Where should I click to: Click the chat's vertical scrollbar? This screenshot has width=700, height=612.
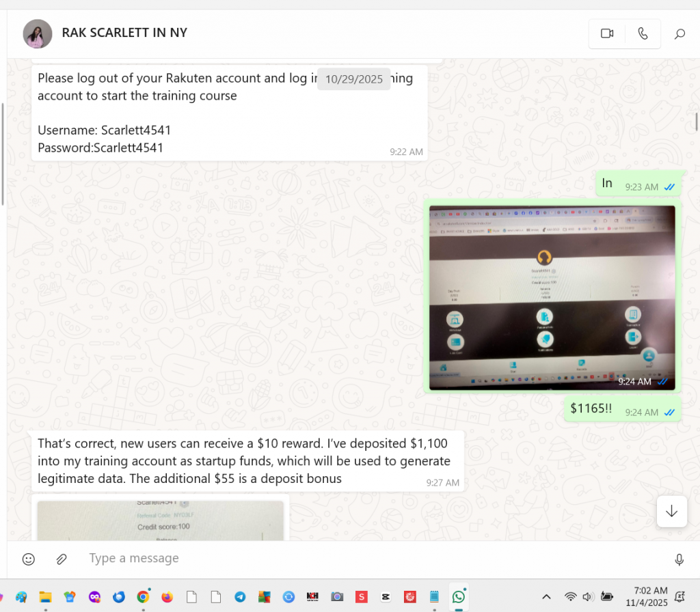pos(696,121)
